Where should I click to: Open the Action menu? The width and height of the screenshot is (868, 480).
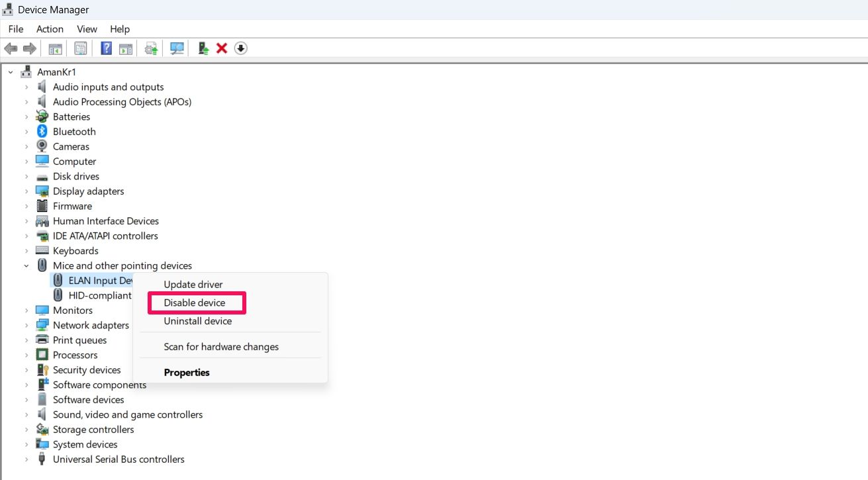coord(50,28)
